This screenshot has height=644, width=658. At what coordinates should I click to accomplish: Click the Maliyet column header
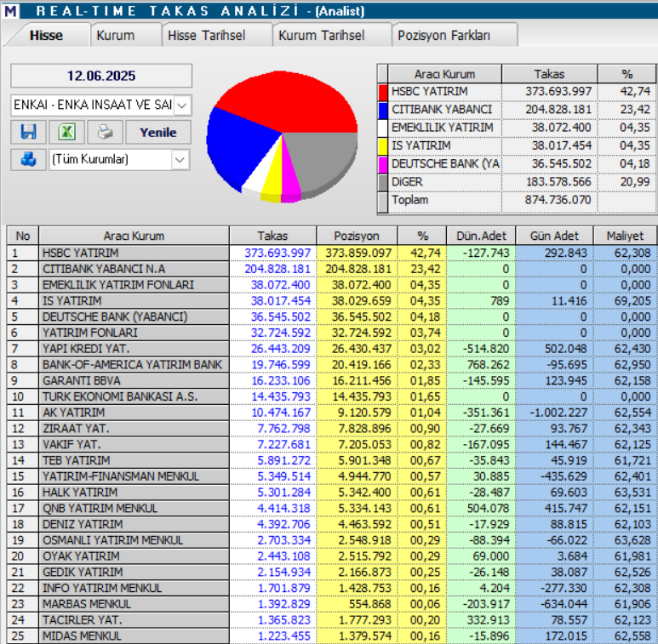coord(625,236)
